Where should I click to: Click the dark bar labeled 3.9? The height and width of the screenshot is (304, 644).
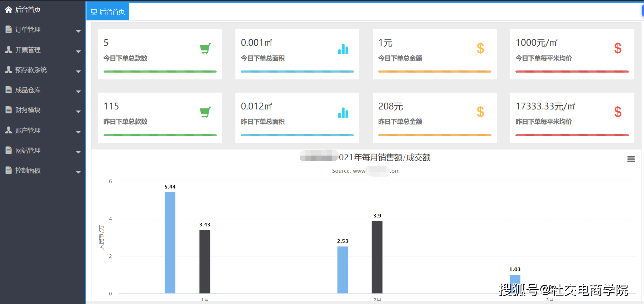377,257
